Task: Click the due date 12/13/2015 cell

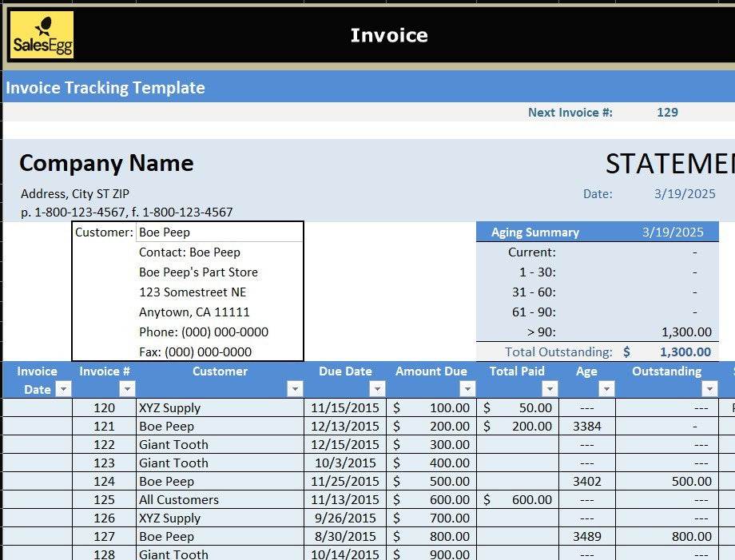Action: 345,427
